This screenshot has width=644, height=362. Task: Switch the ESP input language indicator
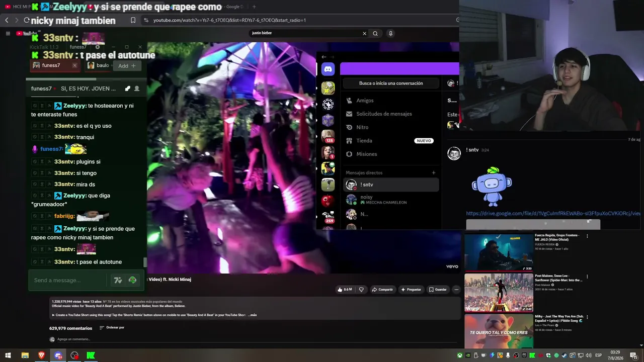coord(599,355)
